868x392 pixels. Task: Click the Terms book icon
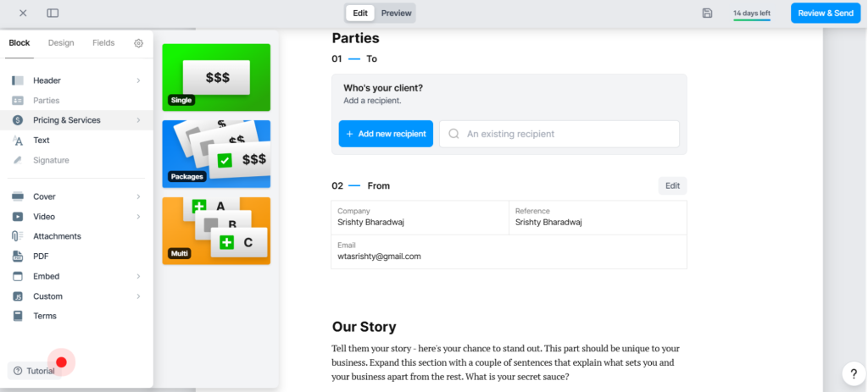(x=18, y=317)
